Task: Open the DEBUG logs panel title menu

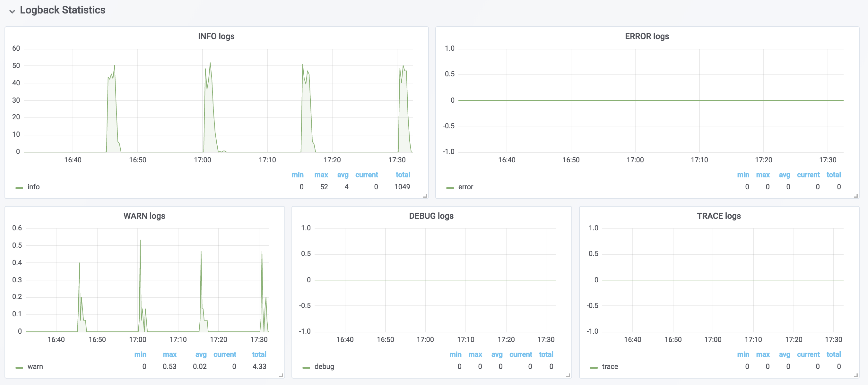Action: coord(431,216)
